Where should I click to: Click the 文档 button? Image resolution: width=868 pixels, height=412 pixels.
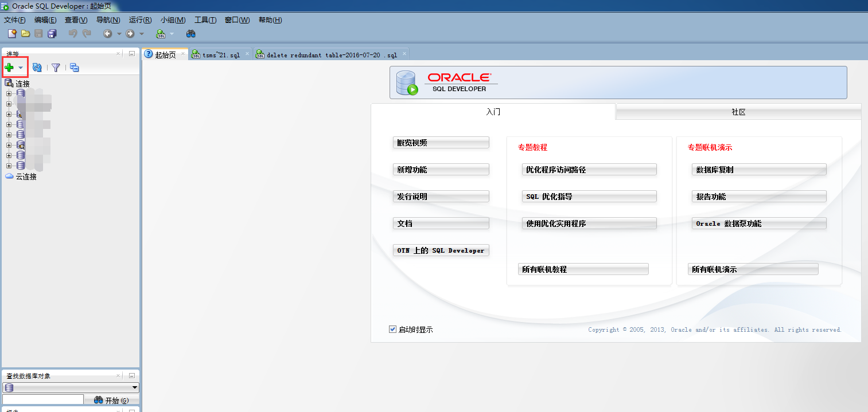point(441,223)
